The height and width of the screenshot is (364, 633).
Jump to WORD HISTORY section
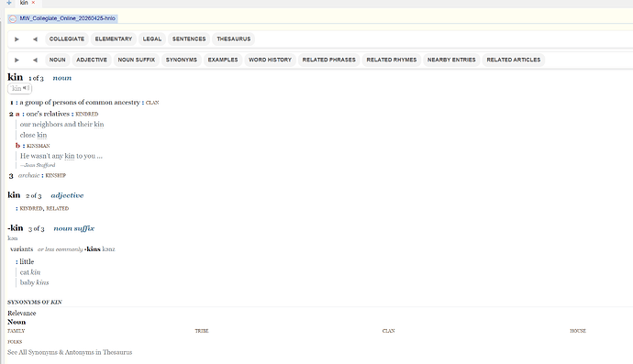tap(270, 60)
